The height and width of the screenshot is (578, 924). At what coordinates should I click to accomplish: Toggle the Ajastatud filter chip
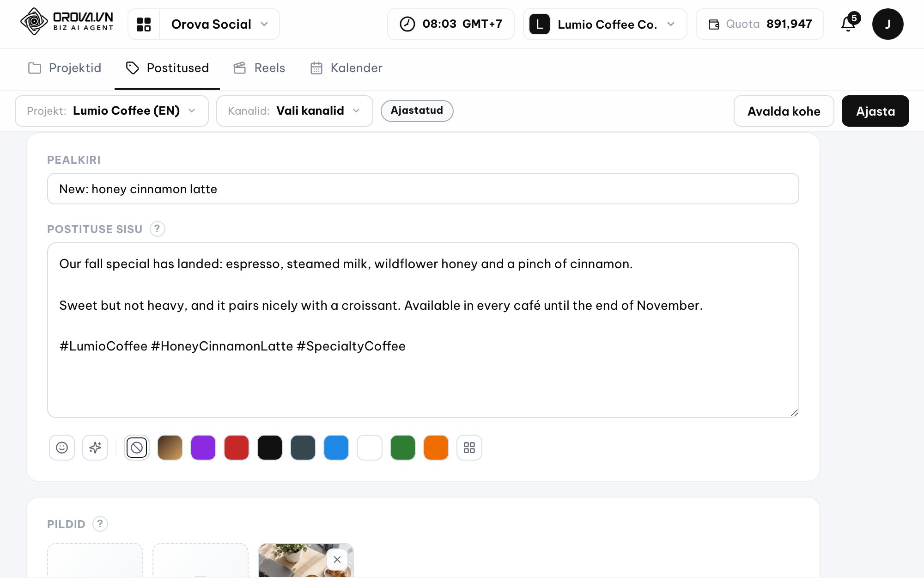click(417, 111)
